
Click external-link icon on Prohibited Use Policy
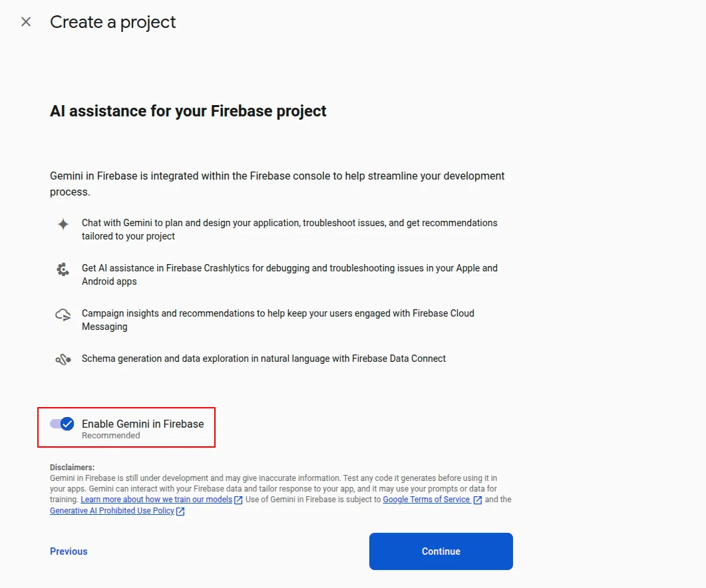180,511
